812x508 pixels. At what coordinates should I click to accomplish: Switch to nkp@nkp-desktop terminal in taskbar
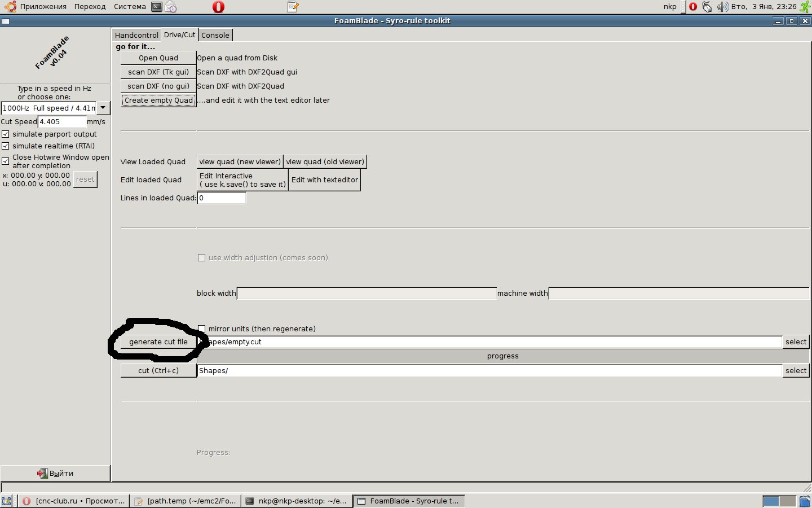point(297,501)
